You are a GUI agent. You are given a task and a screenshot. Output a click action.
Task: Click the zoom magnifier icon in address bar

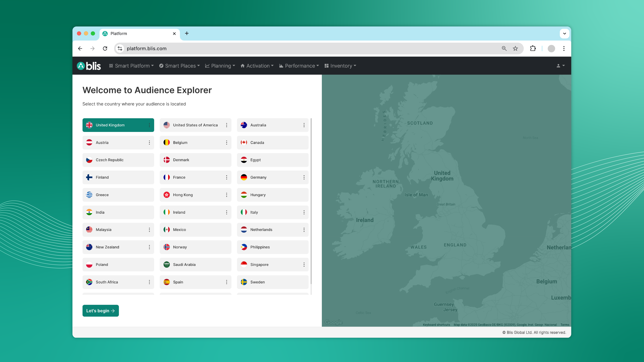click(x=504, y=48)
